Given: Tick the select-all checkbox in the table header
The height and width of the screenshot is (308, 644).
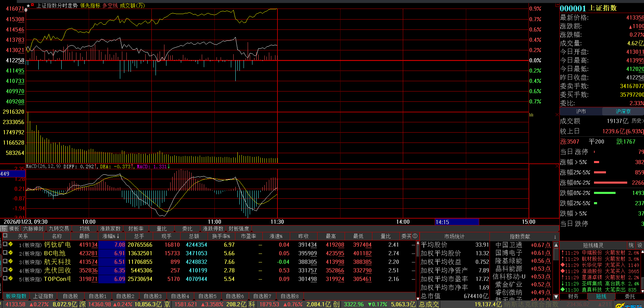Looking at the screenshot, I should pyautogui.click(x=5, y=236).
